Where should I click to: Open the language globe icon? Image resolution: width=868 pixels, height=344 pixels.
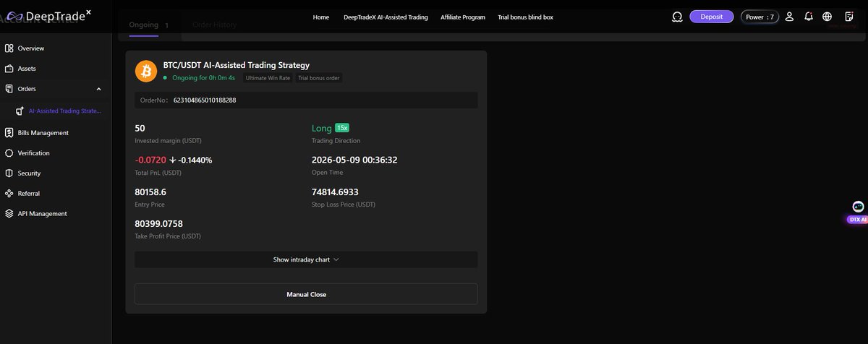827,17
